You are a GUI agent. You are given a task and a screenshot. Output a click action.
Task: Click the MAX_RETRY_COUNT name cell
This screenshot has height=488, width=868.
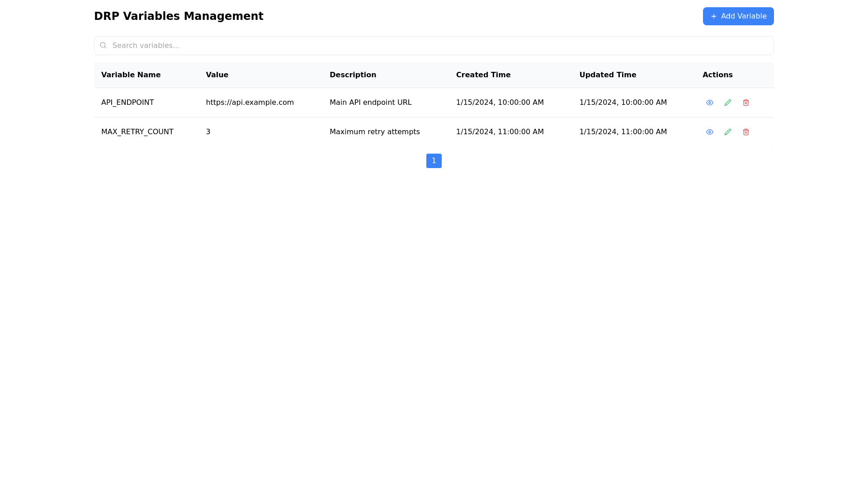pyautogui.click(x=137, y=132)
